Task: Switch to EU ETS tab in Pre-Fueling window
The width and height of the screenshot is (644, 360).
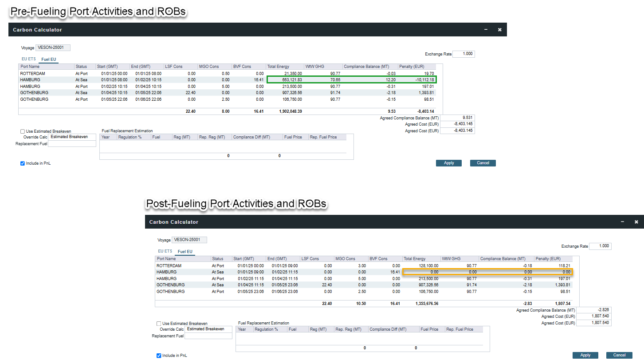Action: [28, 59]
